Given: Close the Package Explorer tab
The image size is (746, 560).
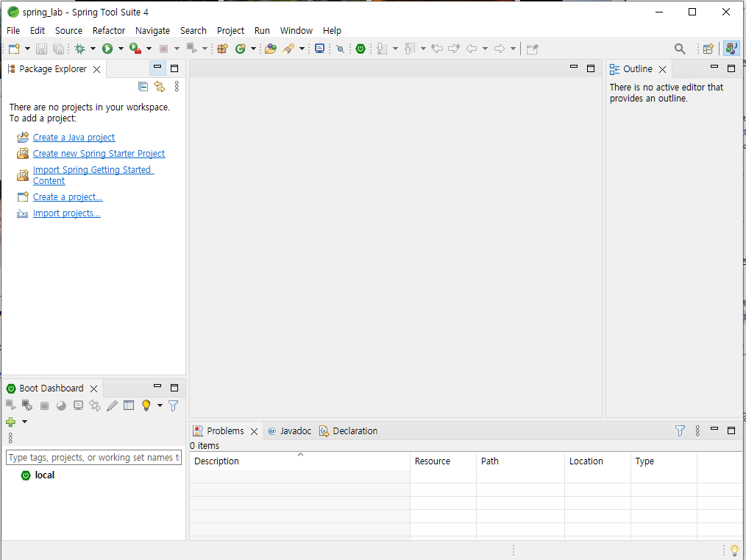Looking at the screenshot, I should point(96,69).
